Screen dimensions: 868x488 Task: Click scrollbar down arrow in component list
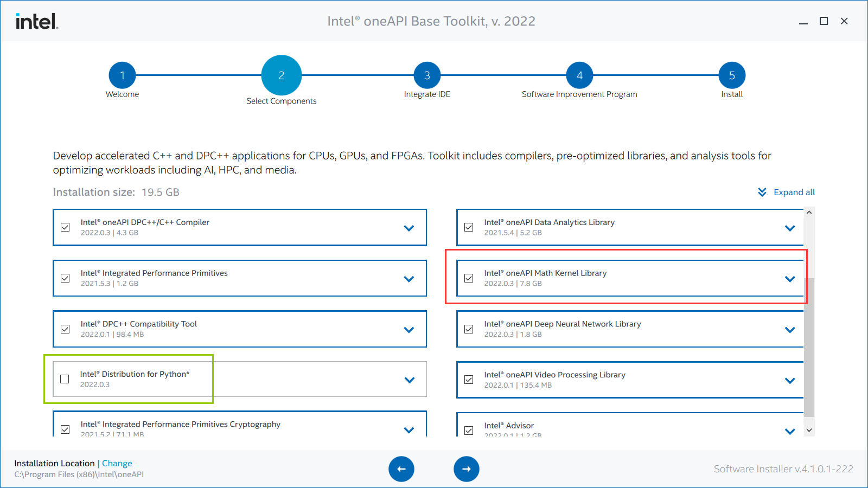(809, 431)
